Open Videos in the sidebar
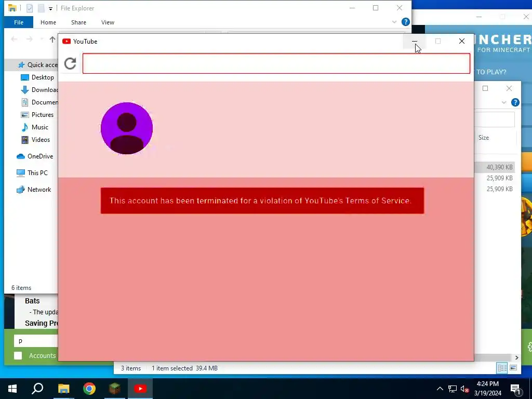The width and height of the screenshot is (532, 399). pos(36,140)
